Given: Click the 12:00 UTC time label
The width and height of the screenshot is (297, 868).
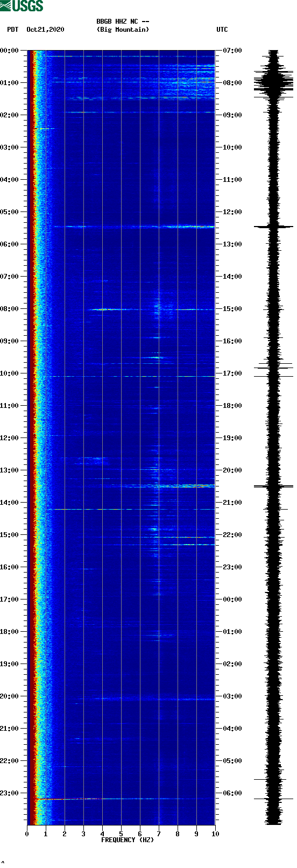Looking at the screenshot, I should (232, 212).
